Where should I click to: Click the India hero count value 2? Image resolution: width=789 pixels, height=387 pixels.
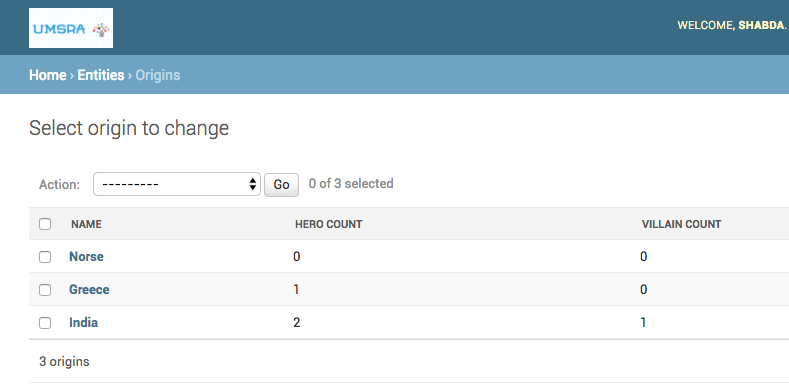pos(296,323)
